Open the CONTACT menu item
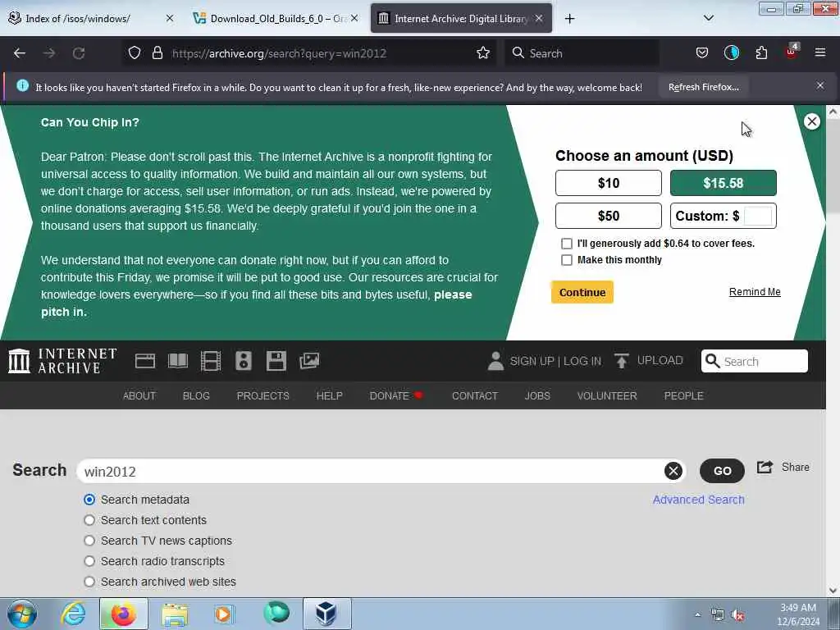 (x=475, y=396)
